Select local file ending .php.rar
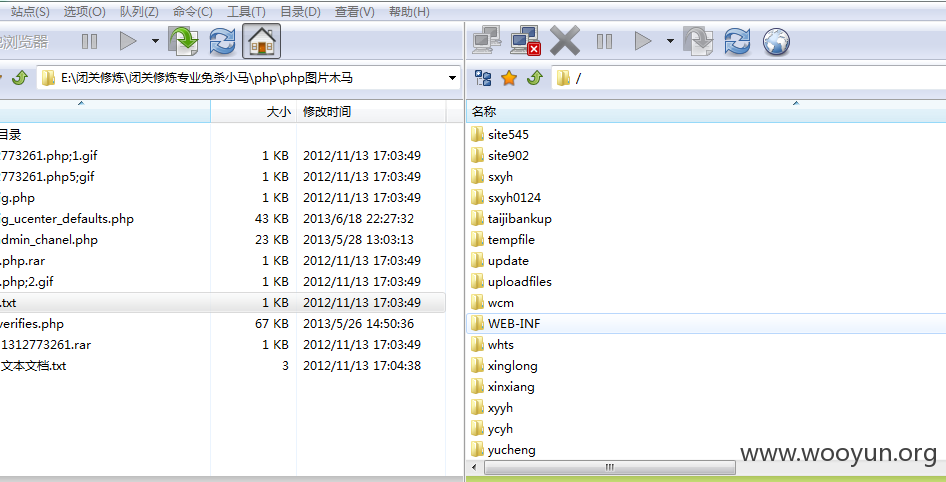946x482 pixels. pos(223,261)
